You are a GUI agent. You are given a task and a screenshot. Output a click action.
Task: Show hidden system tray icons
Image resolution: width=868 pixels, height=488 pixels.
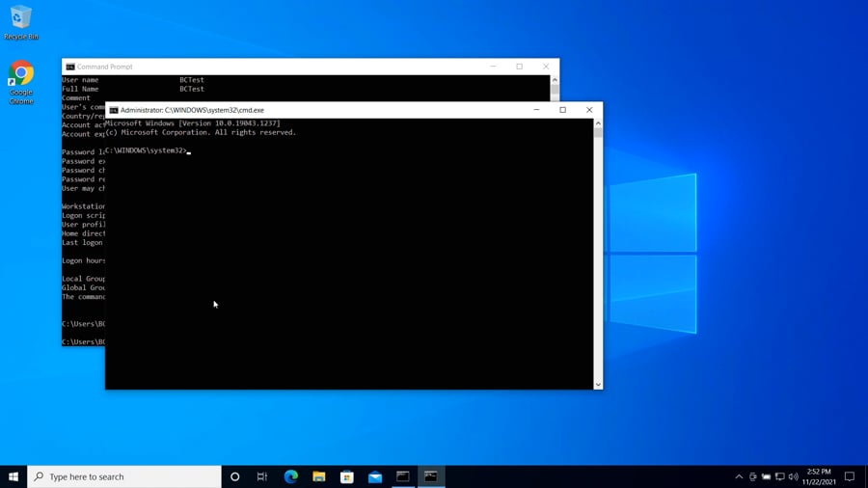739,476
